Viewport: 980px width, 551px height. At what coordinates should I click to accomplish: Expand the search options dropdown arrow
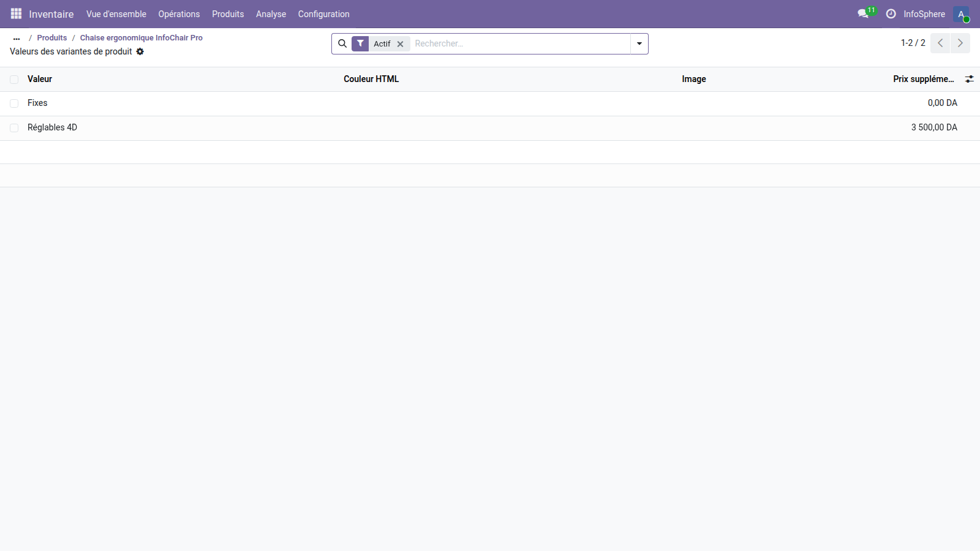[x=639, y=43]
